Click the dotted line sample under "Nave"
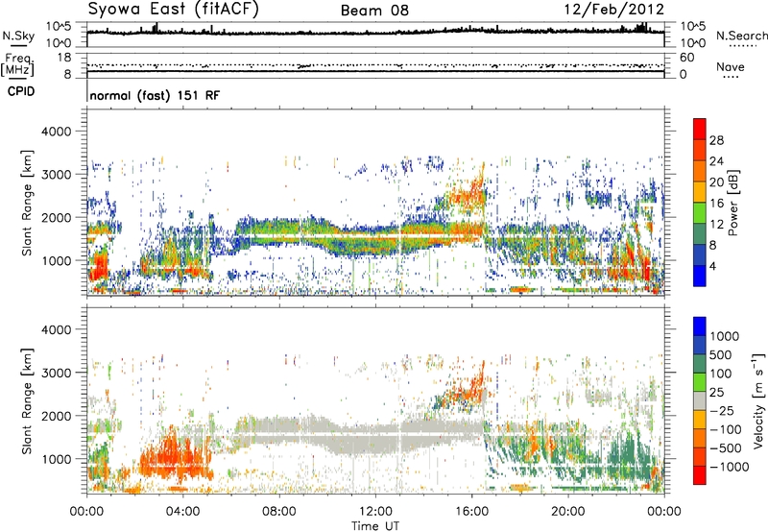This screenshot has width=768, height=532. 731,78
